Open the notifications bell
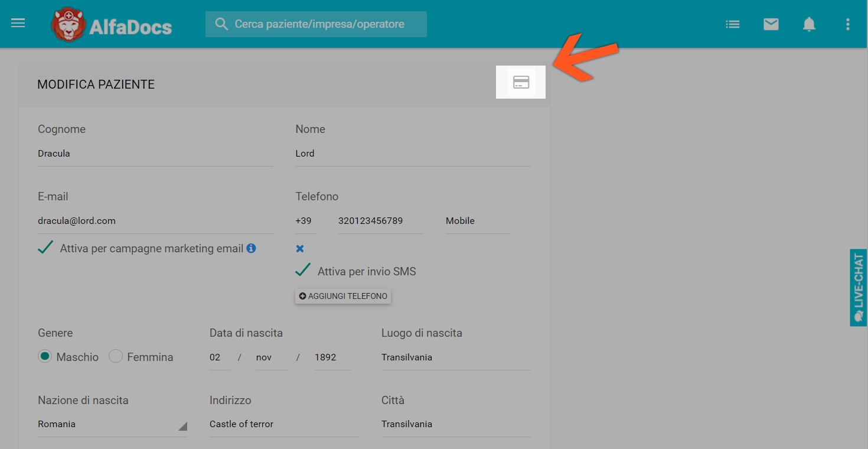Image resolution: width=868 pixels, height=449 pixels. pos(809,24)
